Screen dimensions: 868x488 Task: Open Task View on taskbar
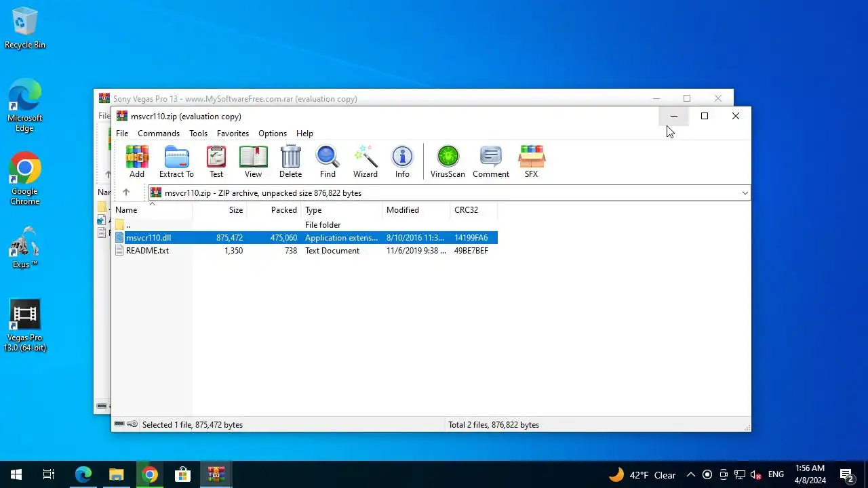(x=49, y=474)
